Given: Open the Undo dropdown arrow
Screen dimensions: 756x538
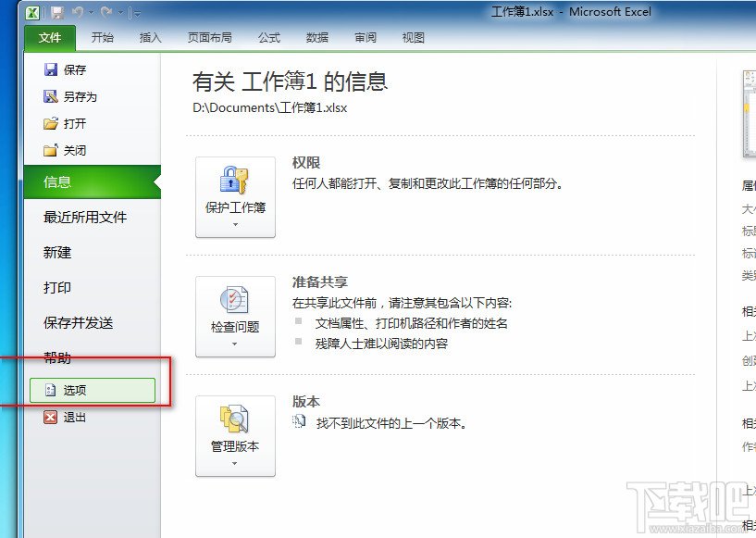Looking at the screenshot, I should (92, 13).
